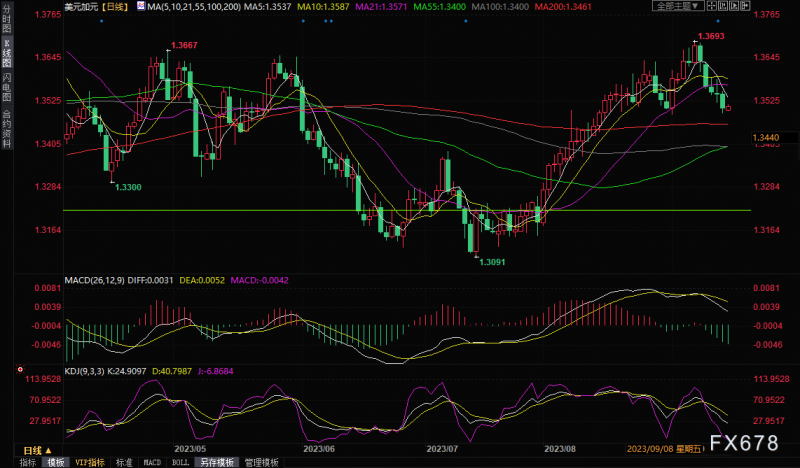Select the 指标 tab at bottom
Viewport: 800px width, 468px height.
28,462
